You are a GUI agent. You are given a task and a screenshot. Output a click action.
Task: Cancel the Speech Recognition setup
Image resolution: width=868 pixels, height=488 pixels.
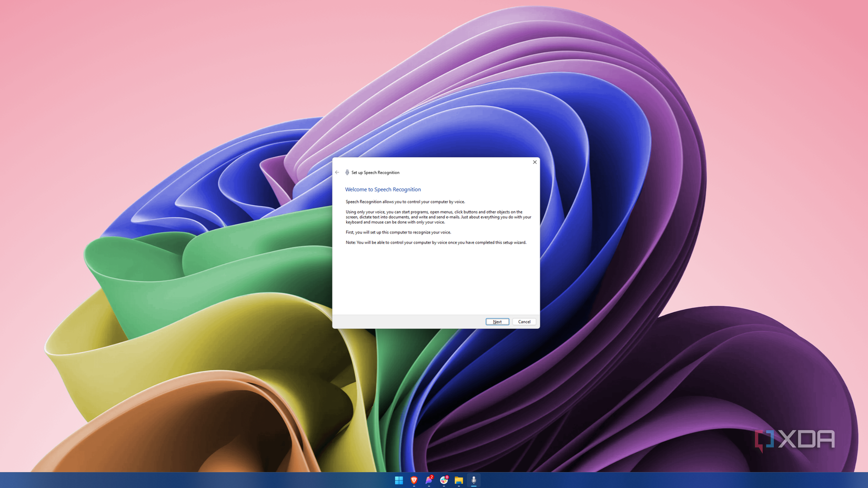click(x=524, y=322)
